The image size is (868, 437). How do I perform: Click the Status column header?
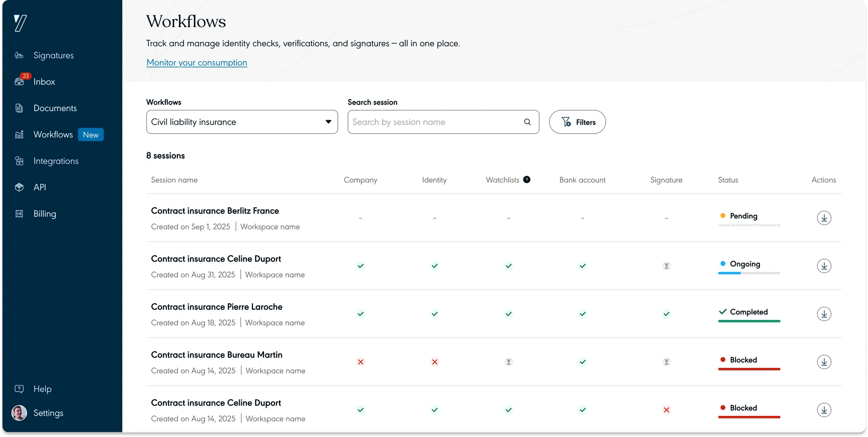click(728, 180)
